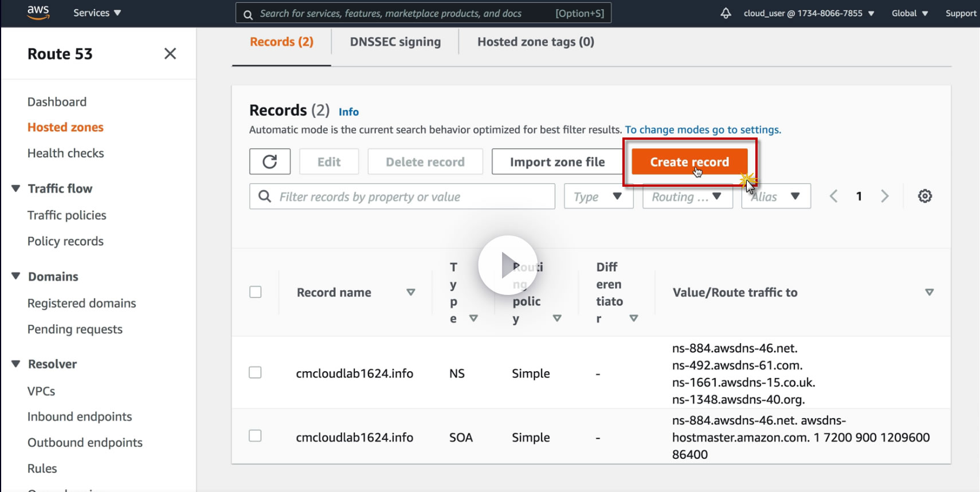The height and width of the screenshot is (492, 980).
Task: Go to the previous records page
Action: (x=834, y=196)
